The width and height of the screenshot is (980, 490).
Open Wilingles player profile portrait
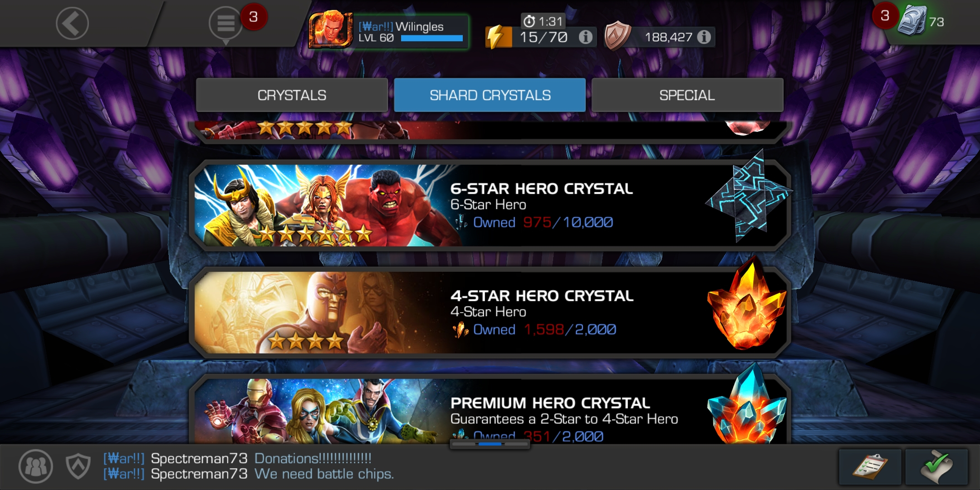click(331, 29)
